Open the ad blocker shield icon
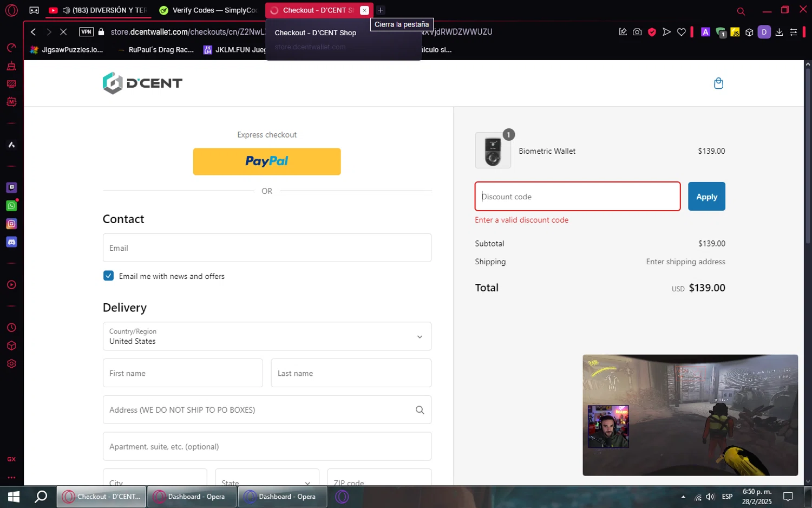 [652, 32]
